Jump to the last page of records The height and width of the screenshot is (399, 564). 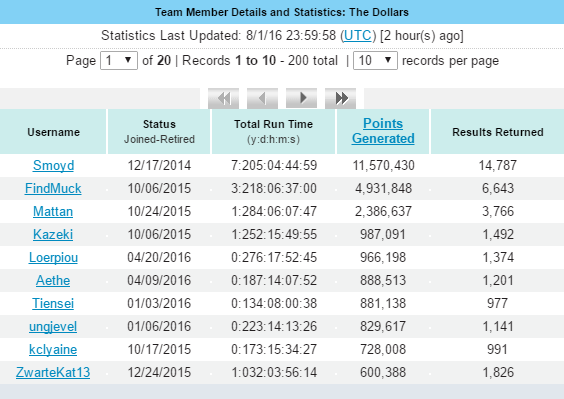tap(340, 98)
